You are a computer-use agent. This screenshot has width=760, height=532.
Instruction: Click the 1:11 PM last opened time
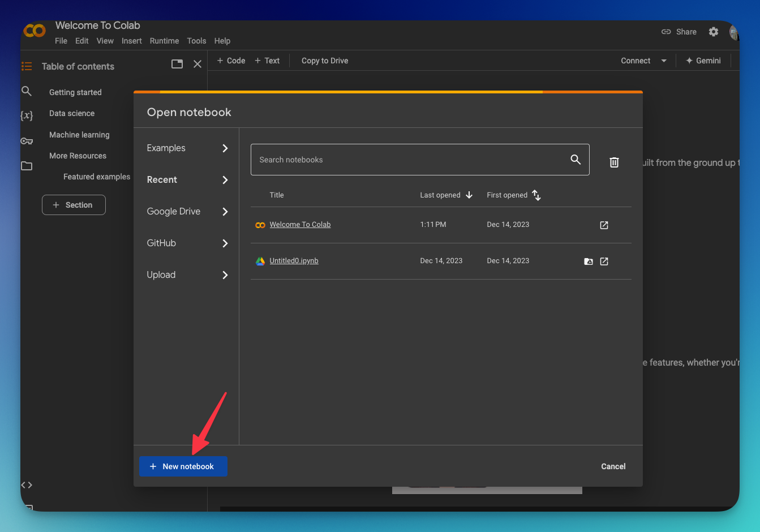[433, 225]
